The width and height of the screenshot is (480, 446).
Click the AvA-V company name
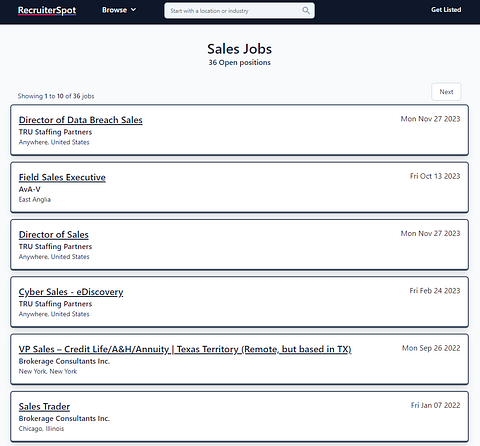[x=29, y=189]
